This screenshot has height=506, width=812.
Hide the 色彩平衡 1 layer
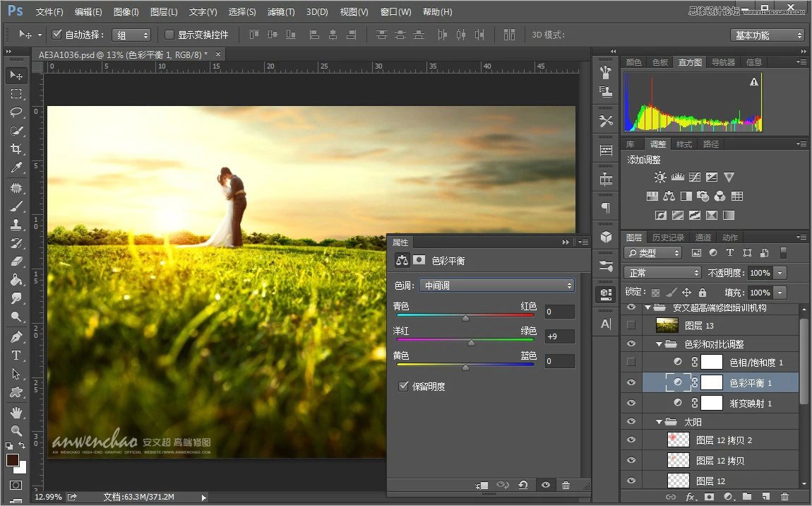630,382
